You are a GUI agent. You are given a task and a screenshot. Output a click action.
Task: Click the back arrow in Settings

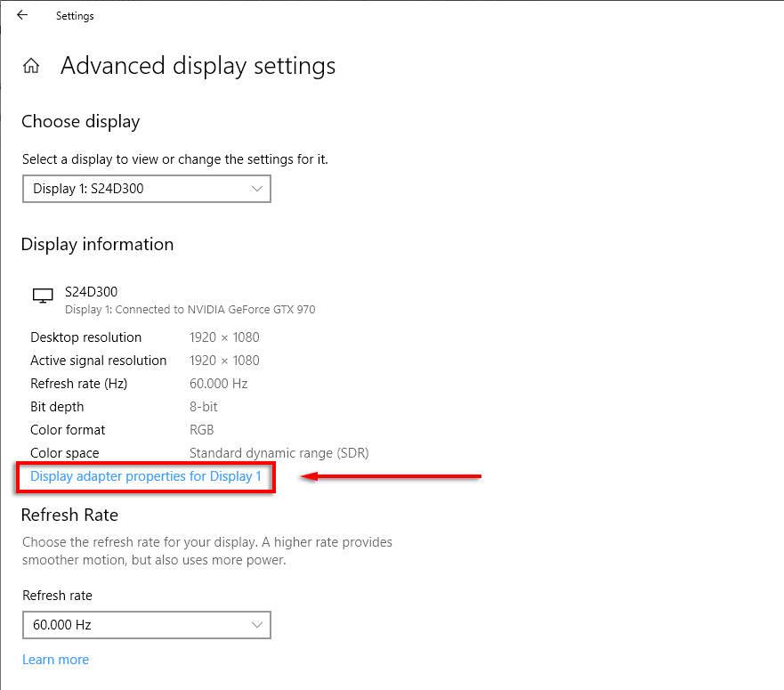[22, 15]
